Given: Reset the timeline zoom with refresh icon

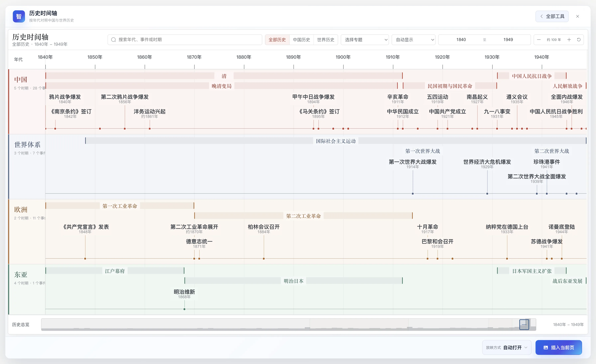Looking at the screenshot, I should (x=579, y=40).
